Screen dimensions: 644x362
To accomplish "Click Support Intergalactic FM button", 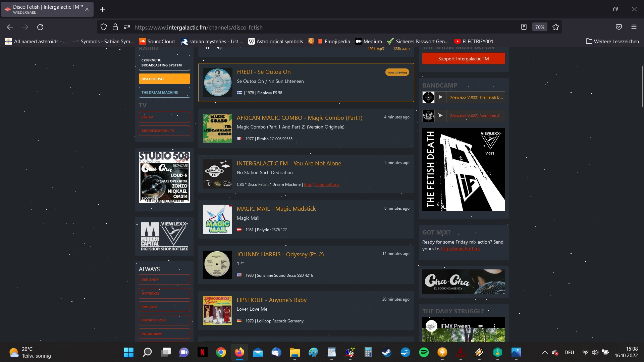I will click(x=463, y=59).
